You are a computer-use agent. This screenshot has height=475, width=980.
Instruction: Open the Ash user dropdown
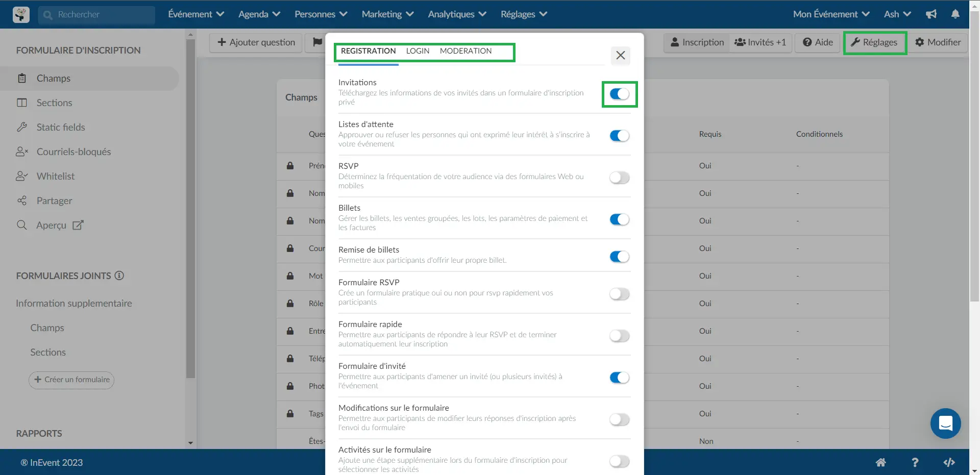tap(897, 14)
